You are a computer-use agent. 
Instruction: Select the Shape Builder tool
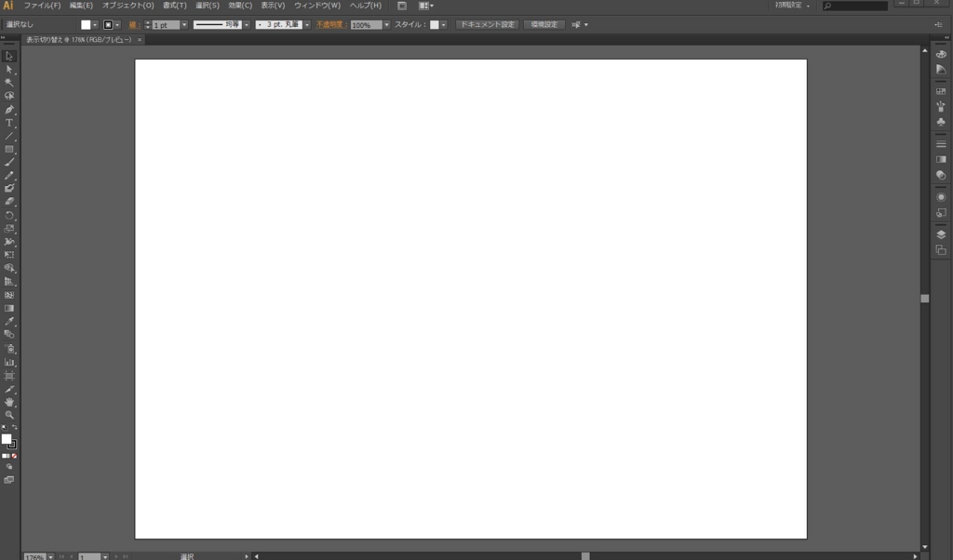[x=9, y=268]
